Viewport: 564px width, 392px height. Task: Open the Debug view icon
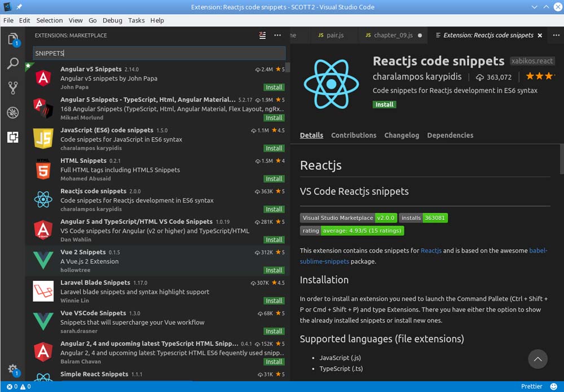pos(12,113)
